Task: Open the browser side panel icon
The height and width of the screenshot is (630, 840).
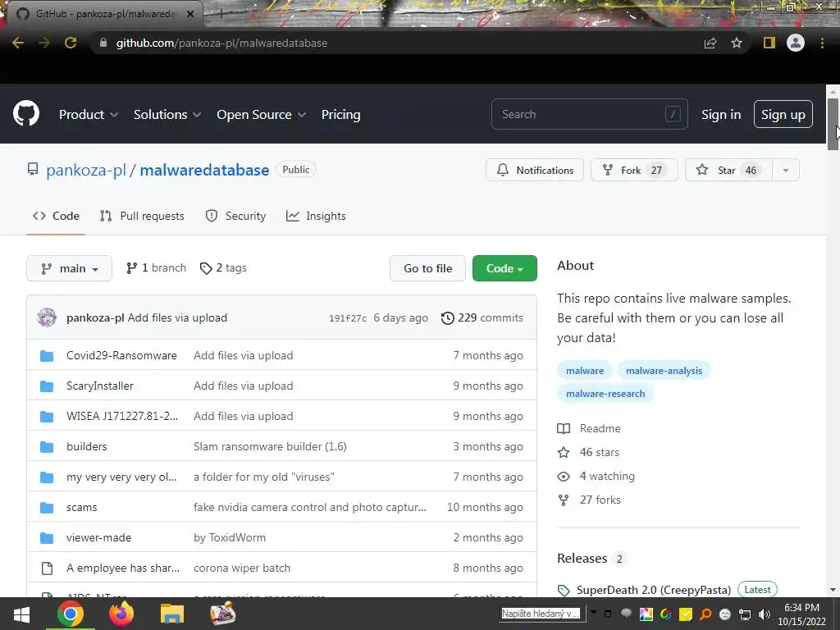Action: coord(769,43)
